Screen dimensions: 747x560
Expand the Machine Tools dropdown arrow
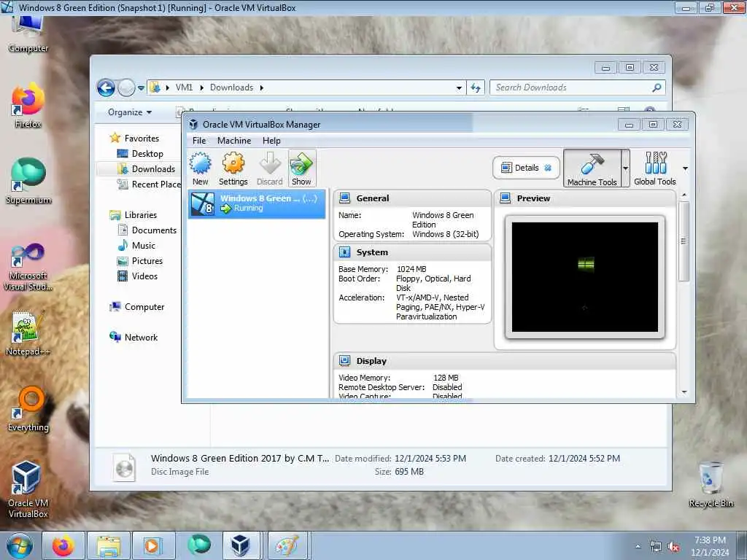625,168
